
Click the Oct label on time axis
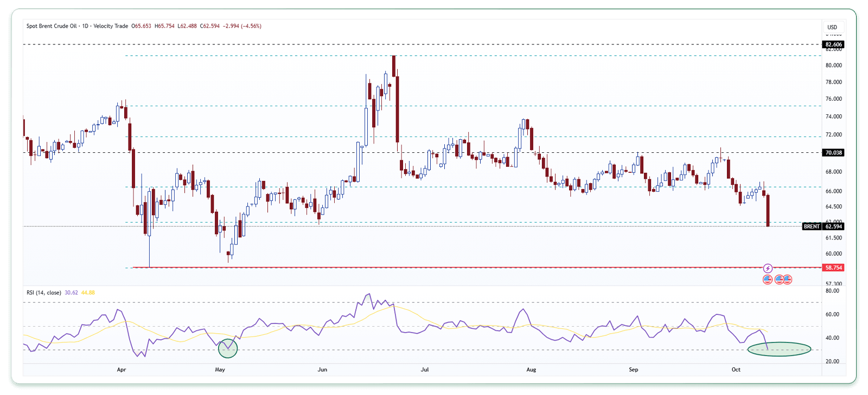tap(736, 370)
